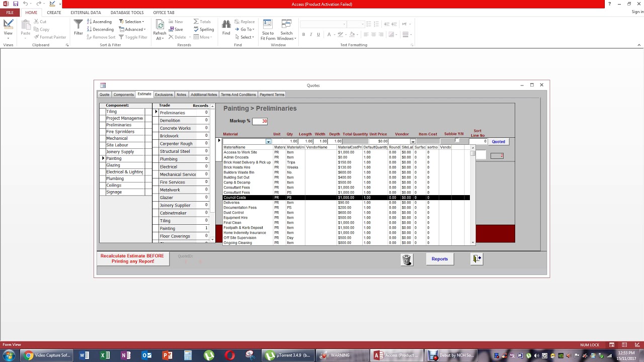Open Microsoft Word from taskbar
Image resolution: width=644 pixels, height=362 pixels.
pos(84,355)
